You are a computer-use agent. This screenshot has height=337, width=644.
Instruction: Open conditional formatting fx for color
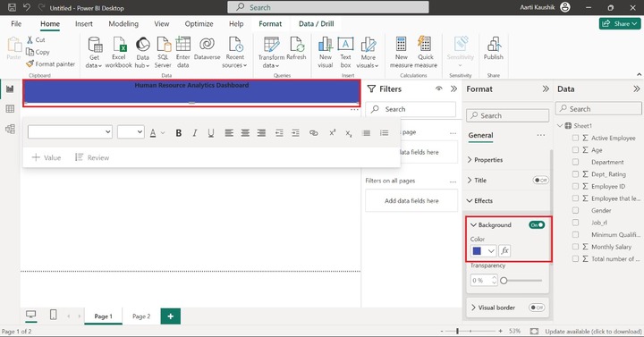(x=504, y=250)
